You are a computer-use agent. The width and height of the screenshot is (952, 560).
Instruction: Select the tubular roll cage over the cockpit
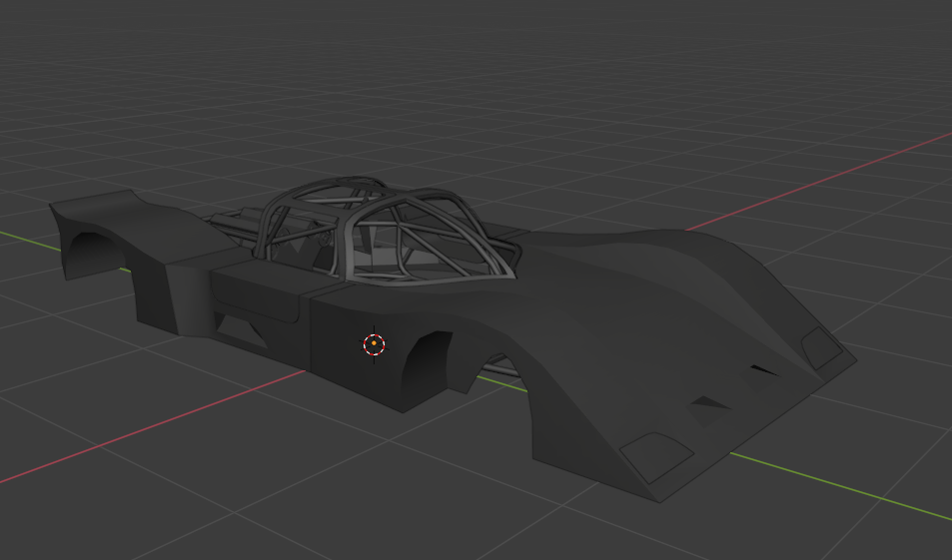[x=388, y=231]
